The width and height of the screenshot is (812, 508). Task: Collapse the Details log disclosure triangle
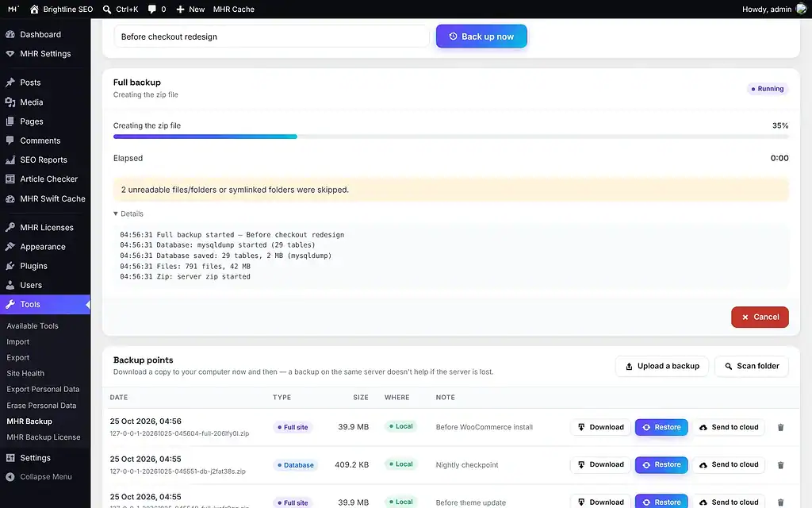pos(116,214)
